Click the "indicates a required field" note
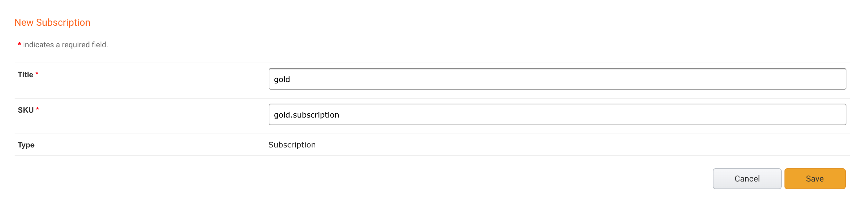This screenshot has width=868, height=201. 65,45
